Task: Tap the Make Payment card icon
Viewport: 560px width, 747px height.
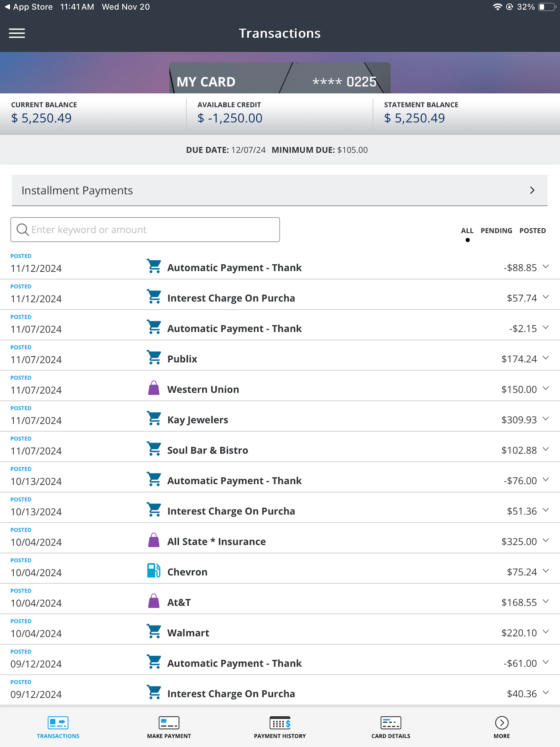Action: pyautogui.click(x=169, y=723)
